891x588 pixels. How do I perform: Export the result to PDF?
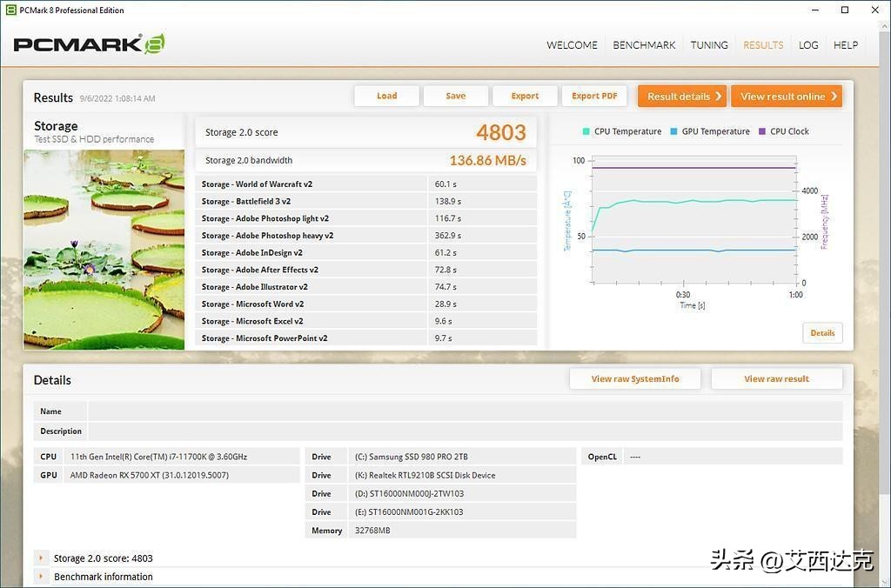594,96
